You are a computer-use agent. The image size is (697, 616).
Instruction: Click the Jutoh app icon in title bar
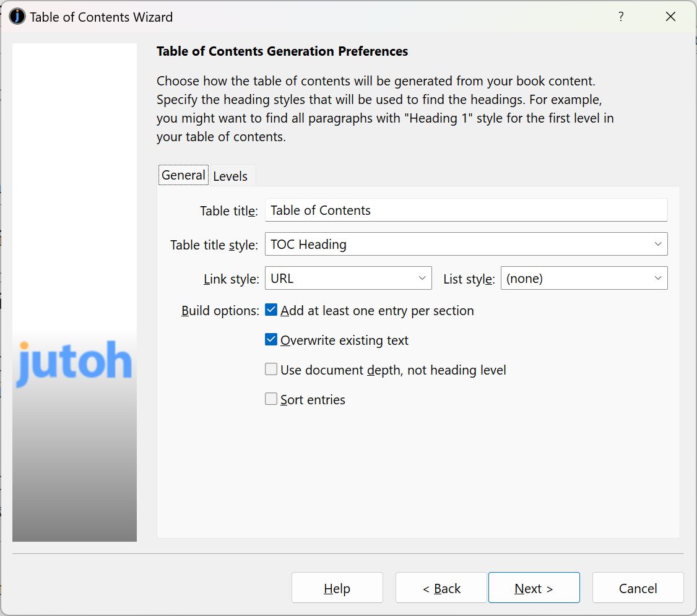17,17
